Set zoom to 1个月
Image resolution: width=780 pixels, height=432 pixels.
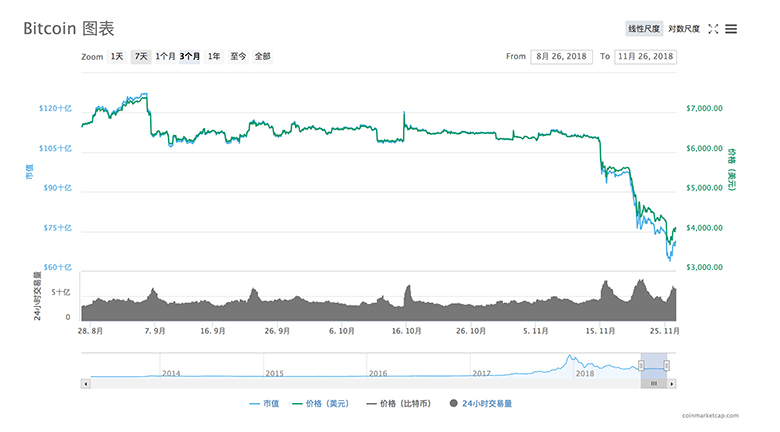165,56
